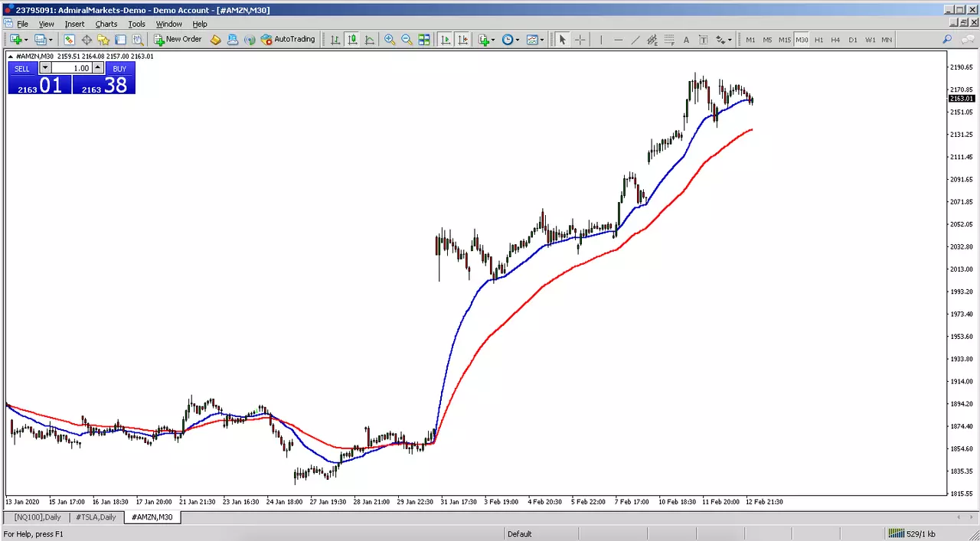
Task: Draw a vertical line
Action: coord(601,40)
